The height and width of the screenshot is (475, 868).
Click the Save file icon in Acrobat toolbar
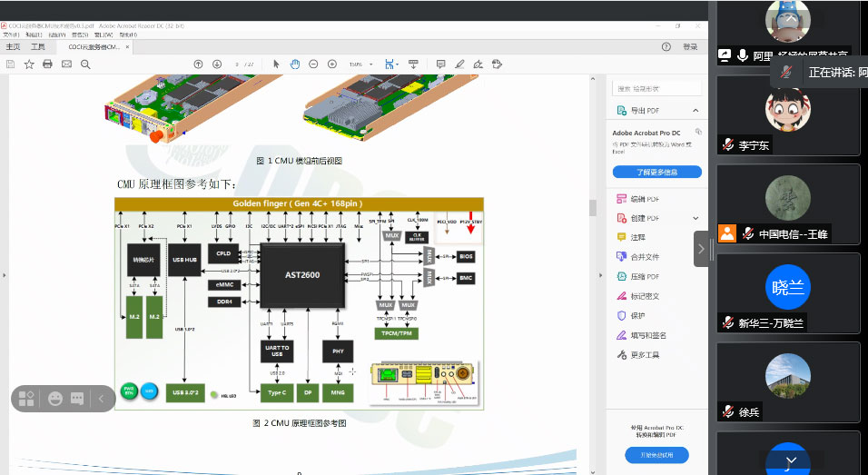point(10,64)
